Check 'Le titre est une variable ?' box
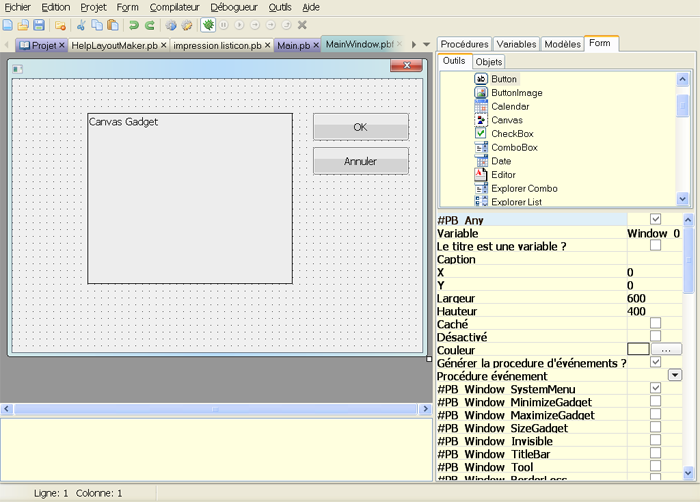This screenshot has height=502, width=700. click(x=656, y=245)
